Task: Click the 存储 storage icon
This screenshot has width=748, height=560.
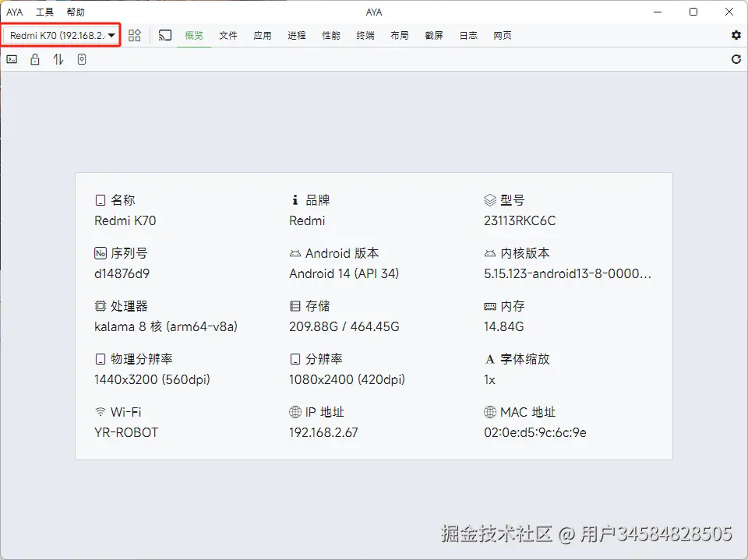Action: [295, 306]
